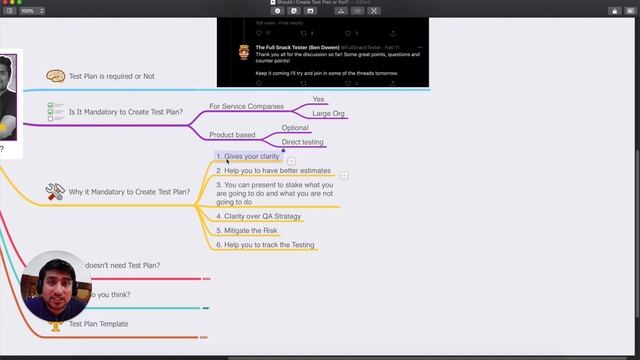Screen dimensions: 640x360
Task: Select the 'Optional' subtopic
Action: (x=295, y=128)
